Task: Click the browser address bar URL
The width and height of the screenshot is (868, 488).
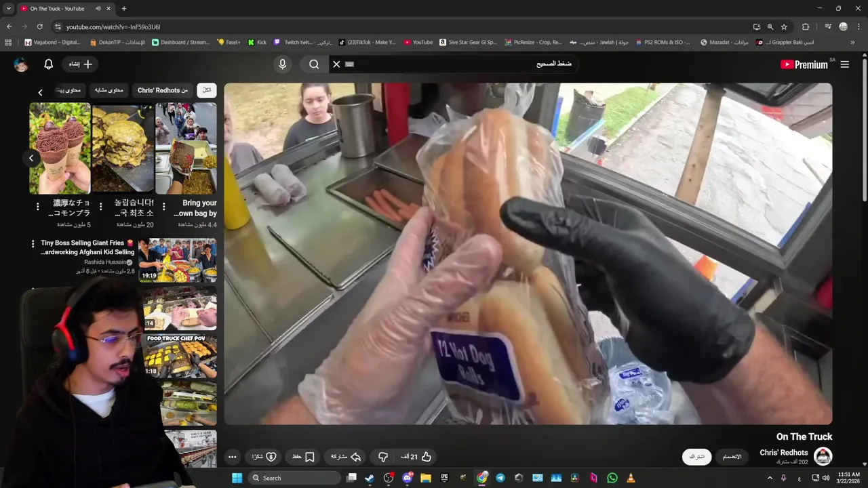Action: click(113, 26)
